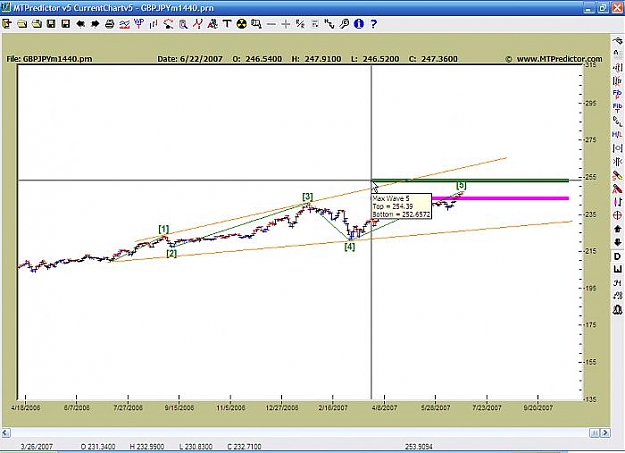The image size is (625, 453).
Task: Click the ABC correction labels icon
Action: tap(212, 24)
